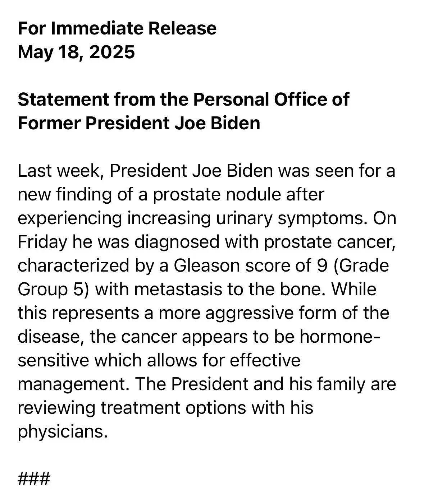Image resolution: width=424 pixels, height=504 pixels.
Task: Click the word "physicians" ending the paragraph
Action: point(62,431)
